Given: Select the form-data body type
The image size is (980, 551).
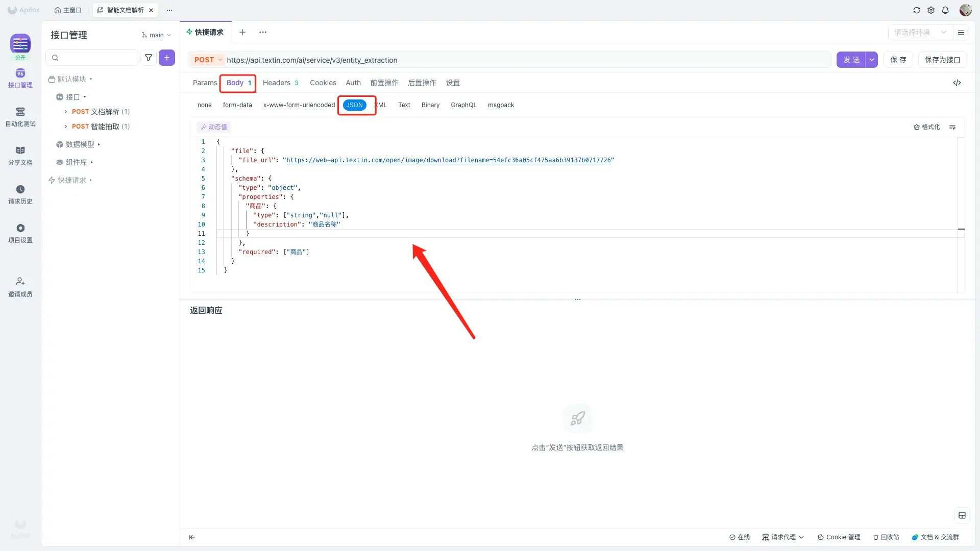Looking at the screenshot, I should pos(237,105).
